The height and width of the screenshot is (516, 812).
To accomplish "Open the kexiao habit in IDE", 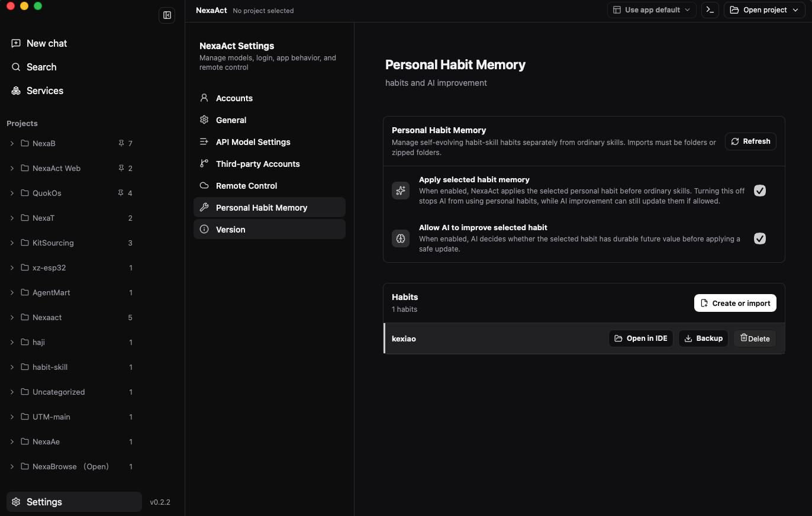I will pos(640,338).
